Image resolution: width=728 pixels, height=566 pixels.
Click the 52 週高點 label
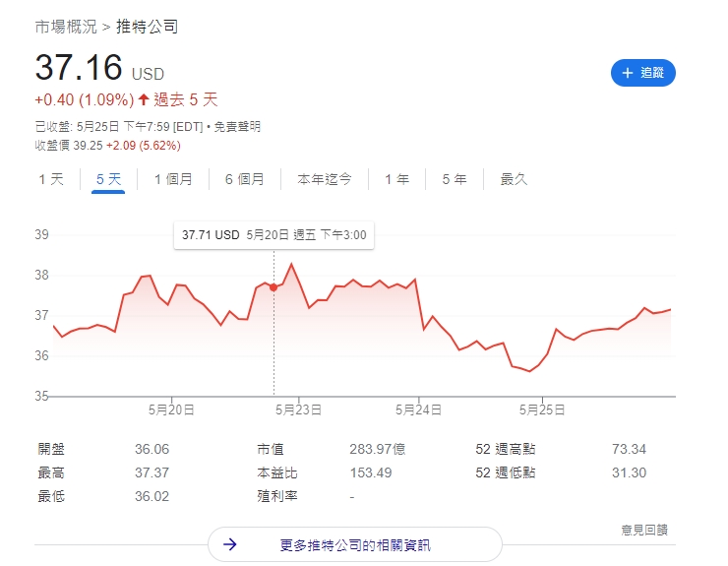(x=505, y=450)
